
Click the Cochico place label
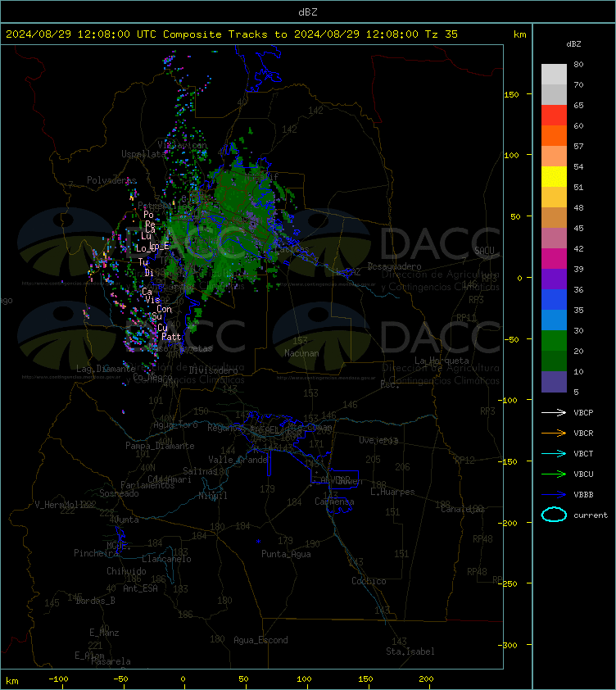(x=369, y=581)
